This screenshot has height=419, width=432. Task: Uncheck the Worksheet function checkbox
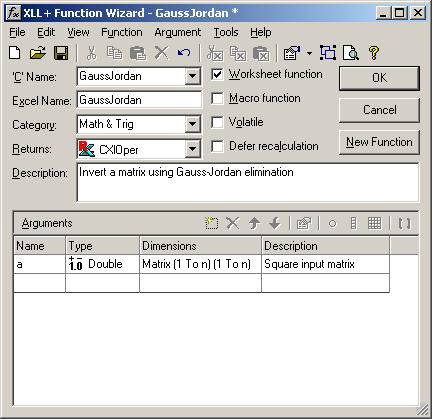click(x=217, y=74)
